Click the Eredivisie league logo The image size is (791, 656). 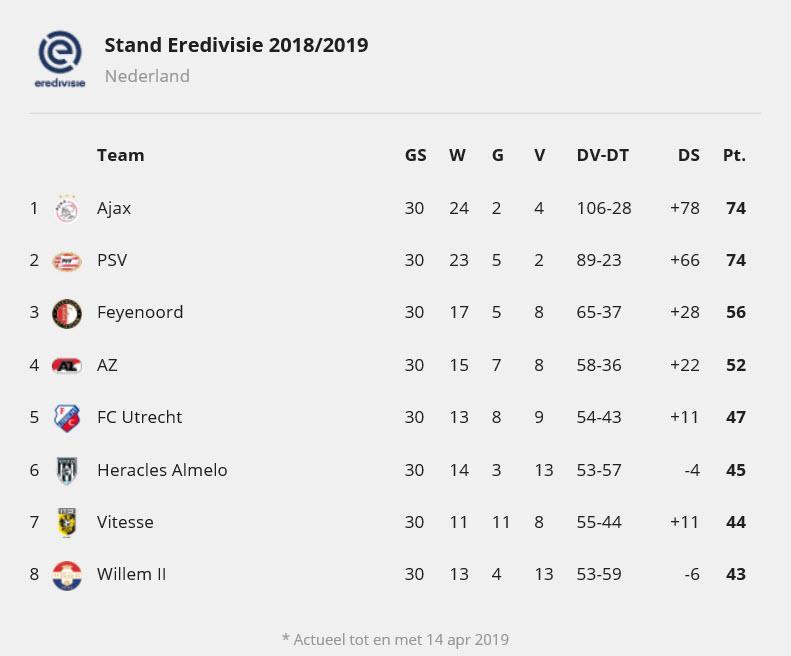pos(61,59)
